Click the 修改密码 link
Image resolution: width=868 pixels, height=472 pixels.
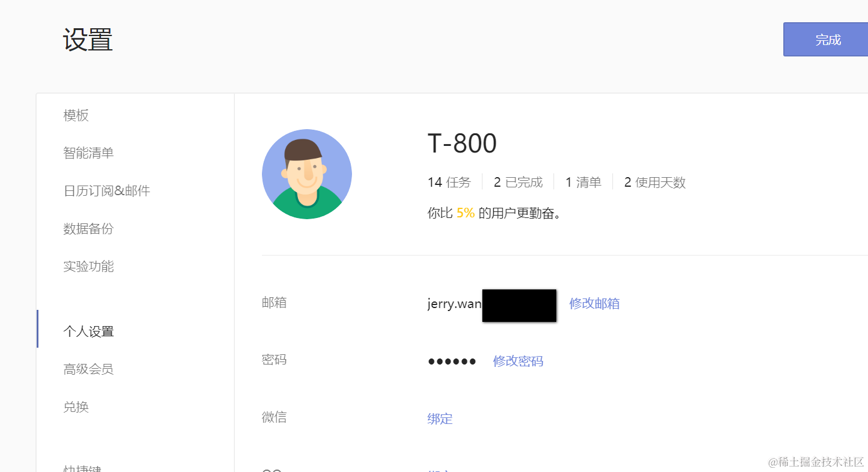point(518,361)
